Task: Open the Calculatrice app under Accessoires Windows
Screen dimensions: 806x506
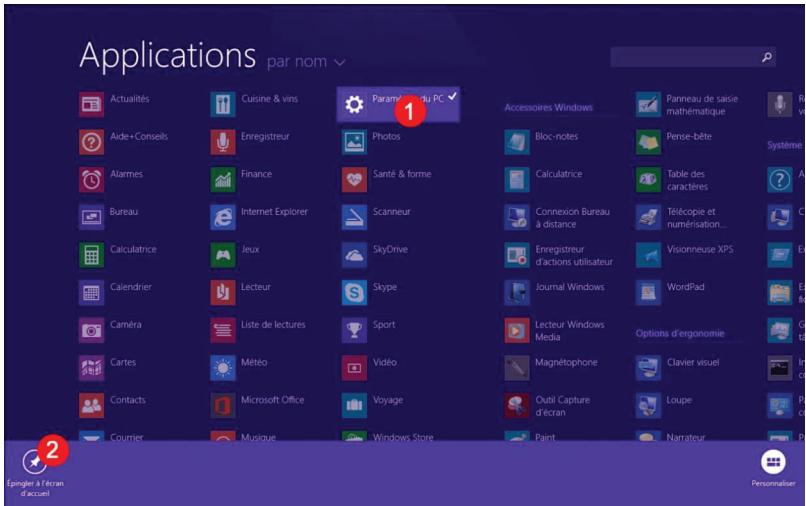Action: tap(517, 180)
